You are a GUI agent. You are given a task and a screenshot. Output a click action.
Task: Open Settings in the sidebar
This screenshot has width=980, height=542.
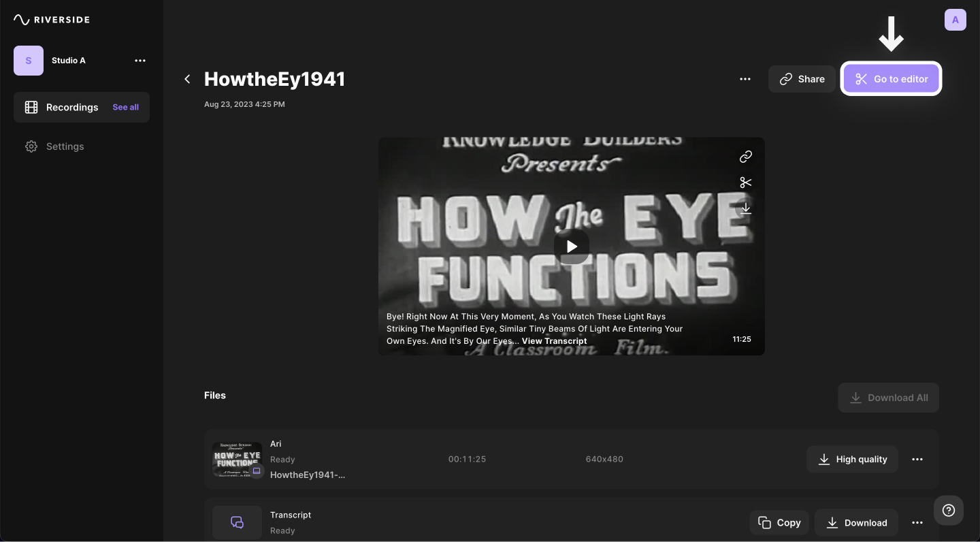coord(54,146)
